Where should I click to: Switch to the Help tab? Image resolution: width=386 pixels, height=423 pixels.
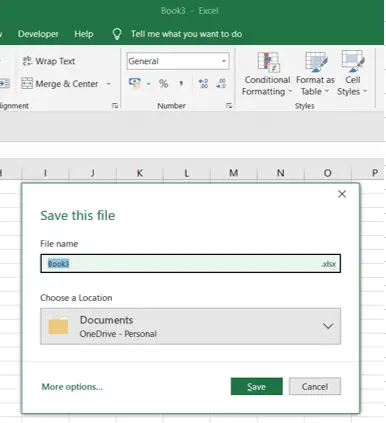84,34
